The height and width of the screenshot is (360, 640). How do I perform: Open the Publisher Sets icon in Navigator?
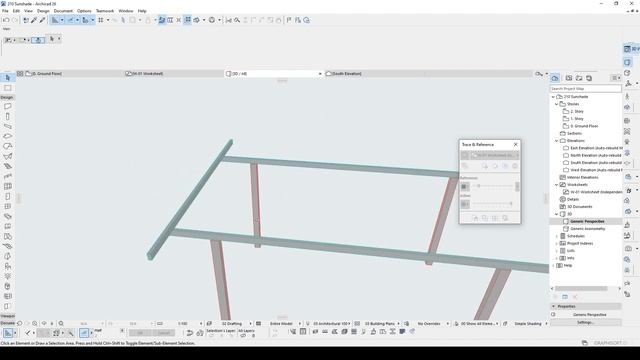pos(589,78)
